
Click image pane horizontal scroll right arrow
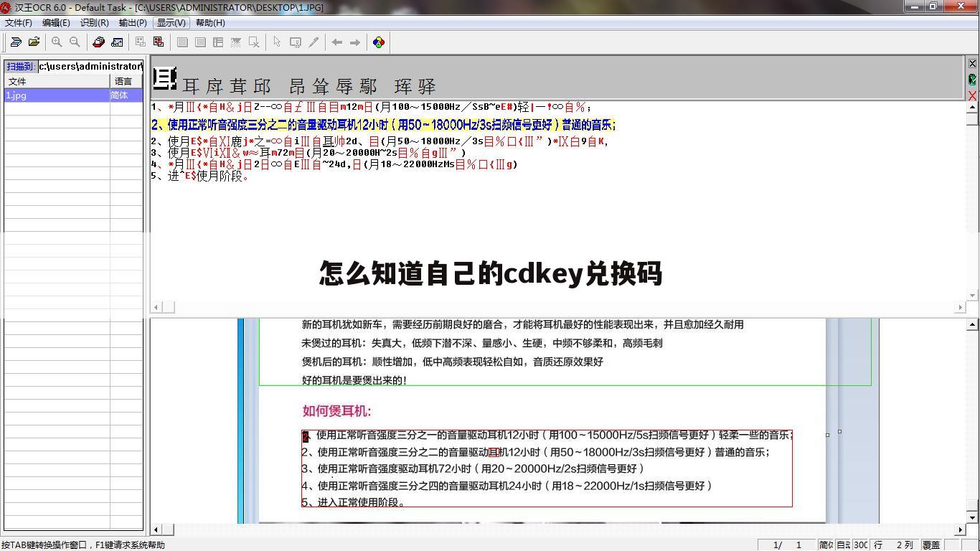pos(961,529)
